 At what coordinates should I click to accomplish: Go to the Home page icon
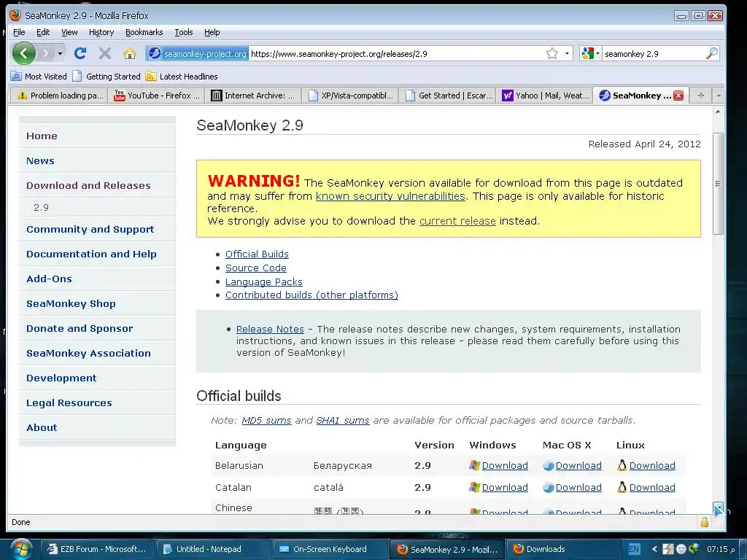(130, 53)
